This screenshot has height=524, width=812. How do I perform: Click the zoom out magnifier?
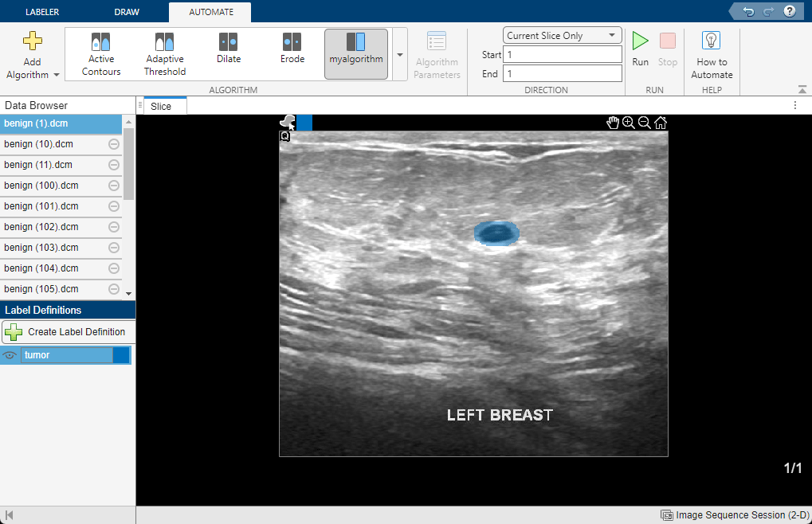pyautogui.click(x=645, y=123)
